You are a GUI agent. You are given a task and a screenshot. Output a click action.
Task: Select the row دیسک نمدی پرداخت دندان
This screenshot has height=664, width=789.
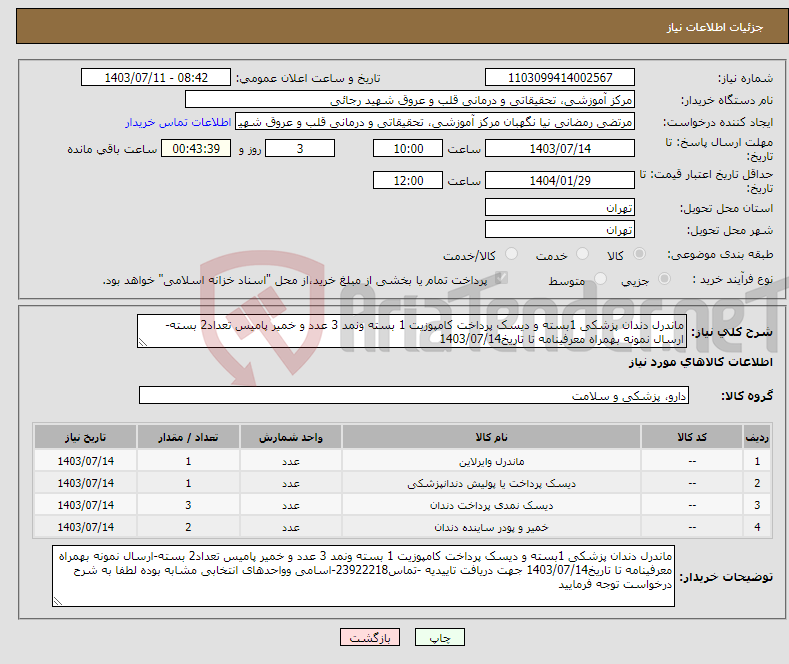point(403,505)
